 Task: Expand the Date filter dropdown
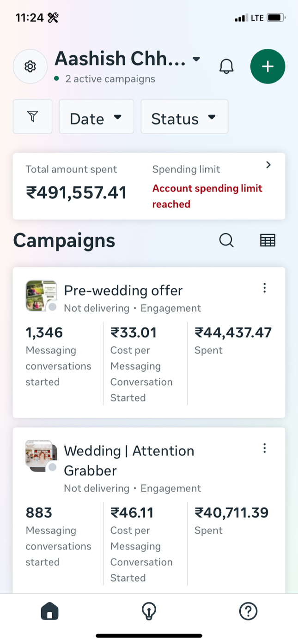(x=96, y=117)
